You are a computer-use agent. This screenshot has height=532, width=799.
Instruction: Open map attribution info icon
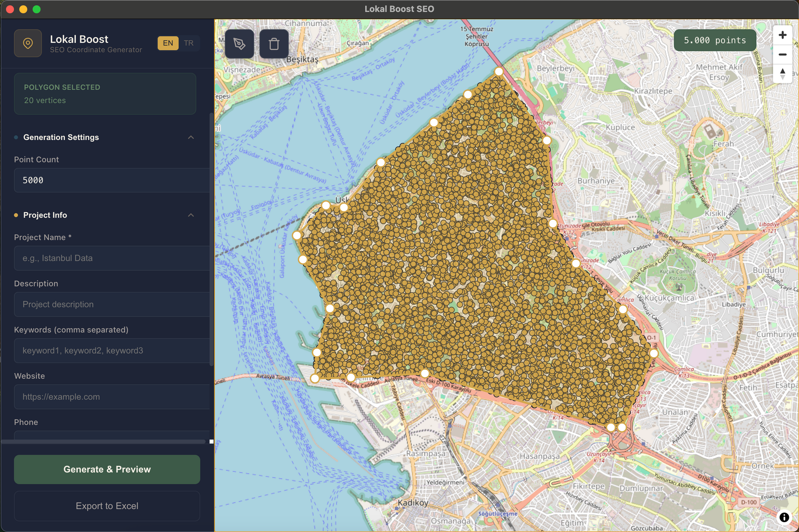pos(784,517)
